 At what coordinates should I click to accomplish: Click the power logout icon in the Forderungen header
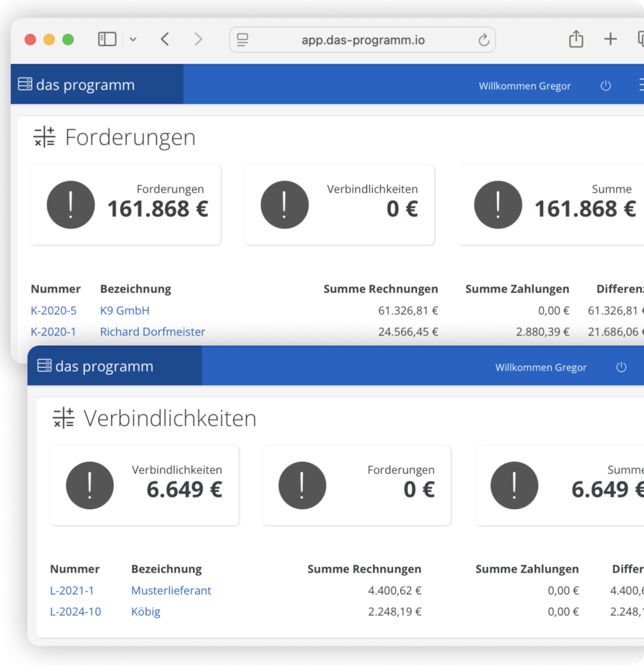[x=606, y=85]
